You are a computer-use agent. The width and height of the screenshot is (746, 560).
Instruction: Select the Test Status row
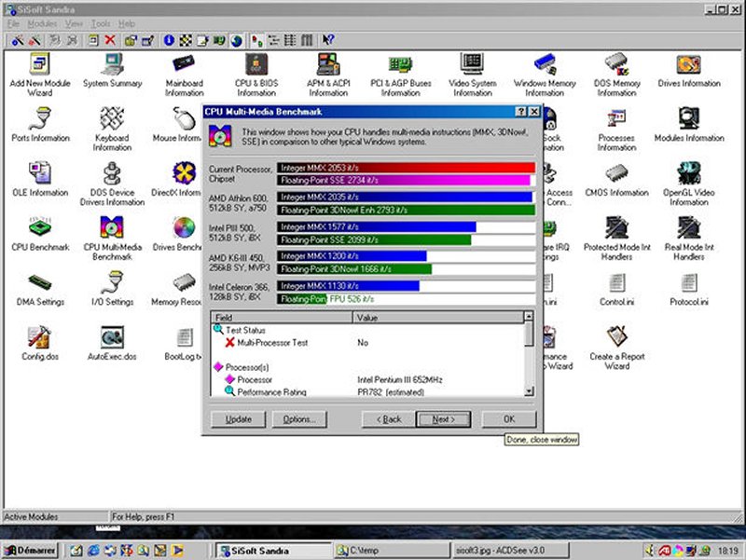point(367,330)
